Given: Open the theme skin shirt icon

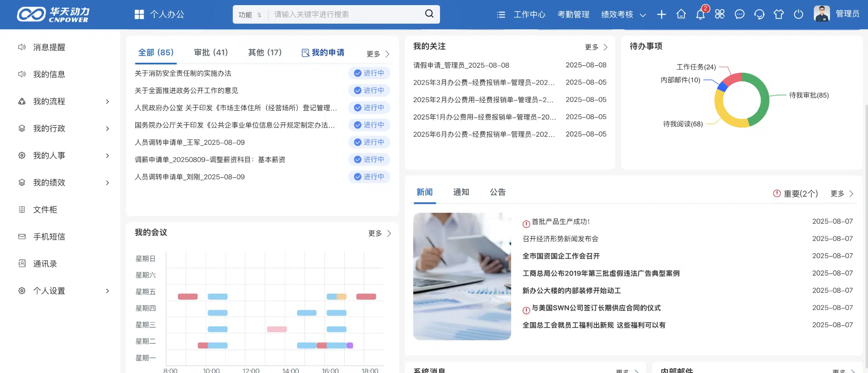Looking at the screenshot, I should click(779, 14).
